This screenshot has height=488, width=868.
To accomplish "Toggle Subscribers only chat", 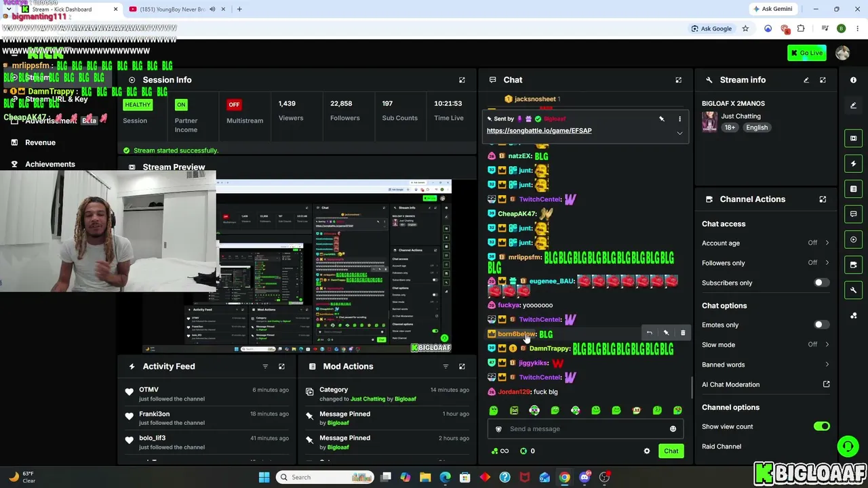I will (821, 283).
